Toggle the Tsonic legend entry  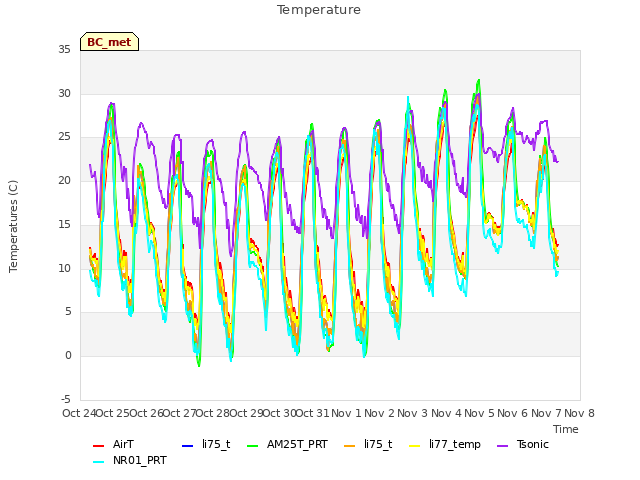pos(523,444)
